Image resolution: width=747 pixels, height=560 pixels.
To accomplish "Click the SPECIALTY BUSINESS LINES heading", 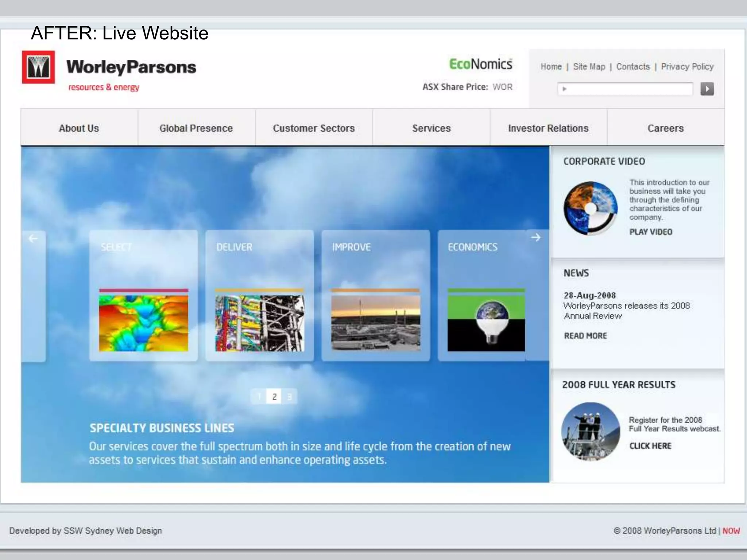I will (x=162, y=428).
